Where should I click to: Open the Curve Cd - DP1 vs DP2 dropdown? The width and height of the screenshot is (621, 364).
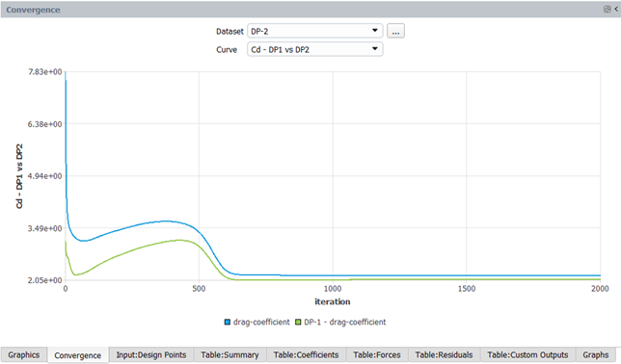(x=315, y=49)
